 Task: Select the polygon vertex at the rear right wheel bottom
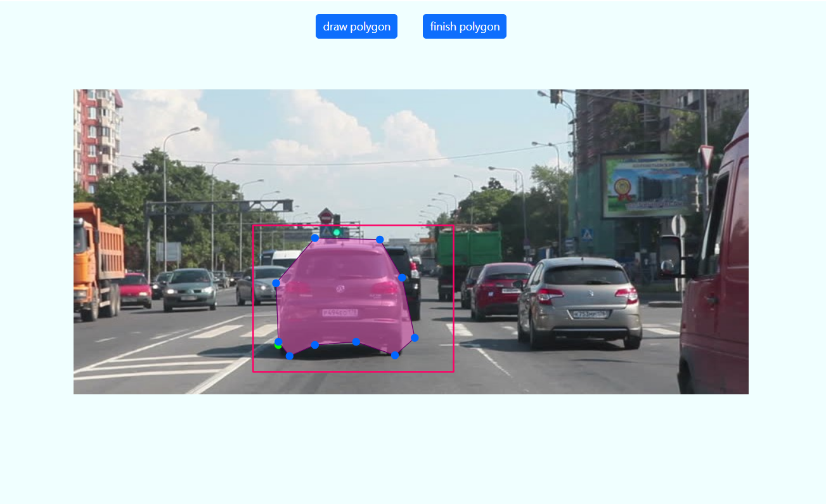click(395, 355)
